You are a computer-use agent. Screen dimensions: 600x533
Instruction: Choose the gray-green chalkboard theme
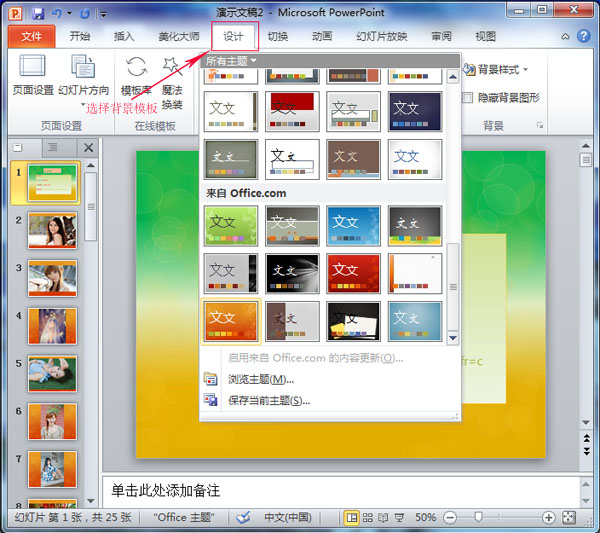click(231, 159)
